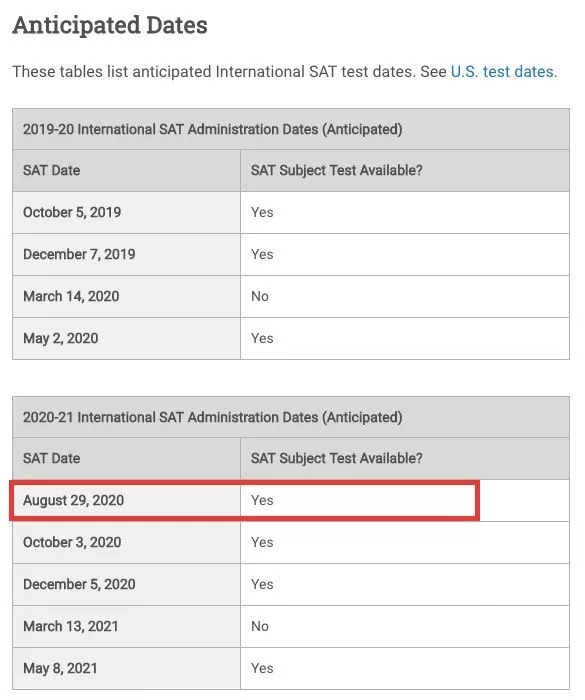Select the October 5, 2019 date cell
Screen dimensions: 585x700
coord(126,212)
